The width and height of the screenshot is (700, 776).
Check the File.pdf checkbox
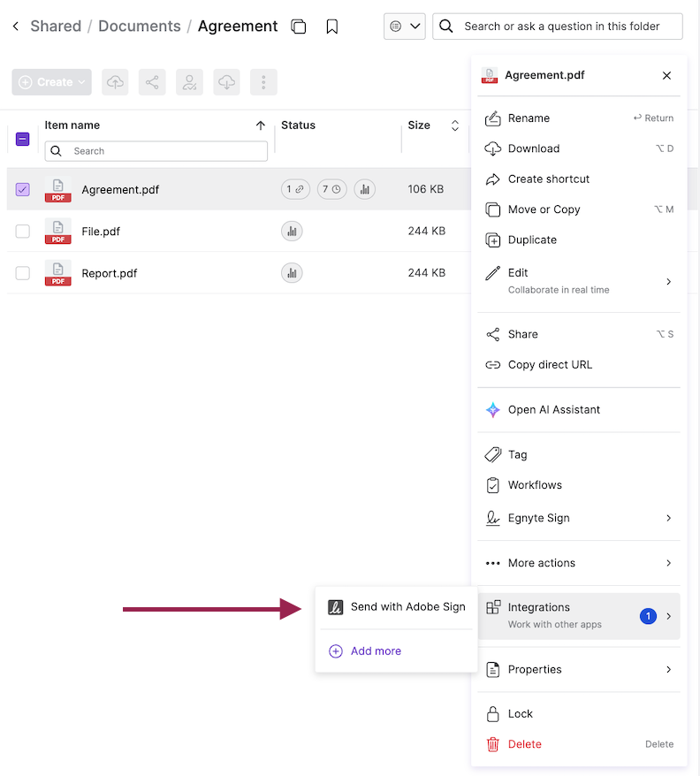coord(23,231)
